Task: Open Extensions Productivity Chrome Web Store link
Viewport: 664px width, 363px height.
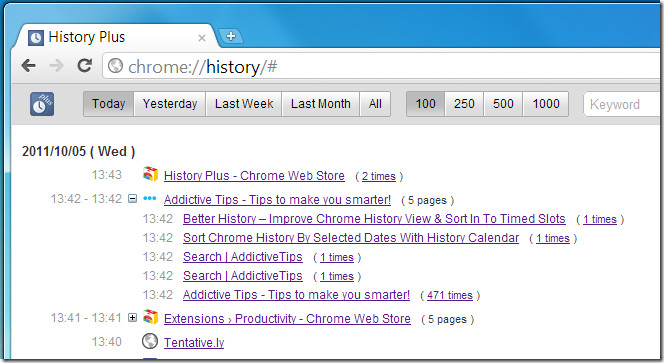Action: 287,319
